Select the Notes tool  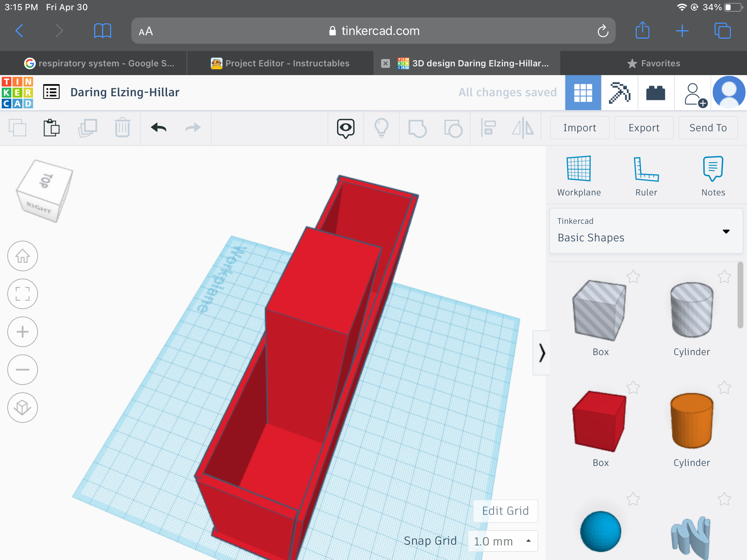(713, 176)
